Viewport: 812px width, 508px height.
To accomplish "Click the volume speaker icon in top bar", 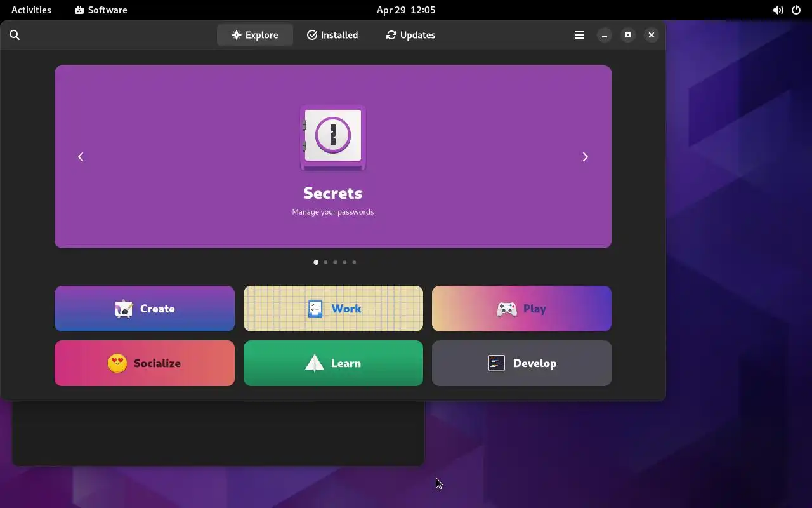I will click(778, 10).
